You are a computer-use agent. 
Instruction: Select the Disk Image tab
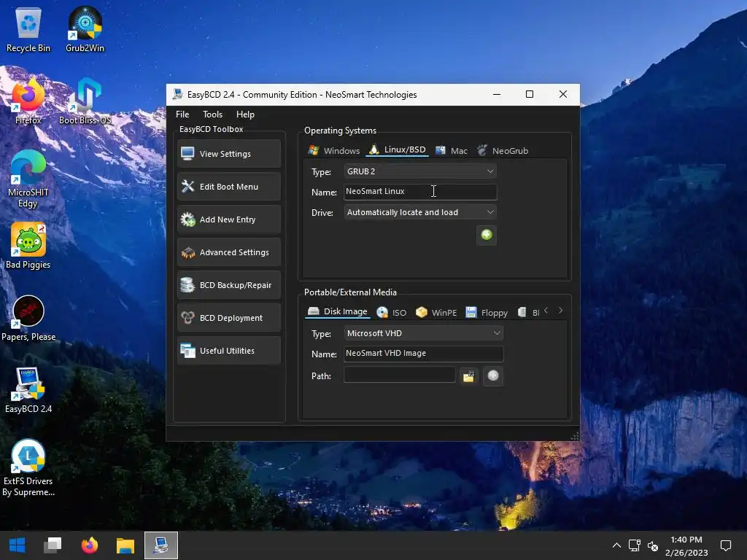[338, 311]
